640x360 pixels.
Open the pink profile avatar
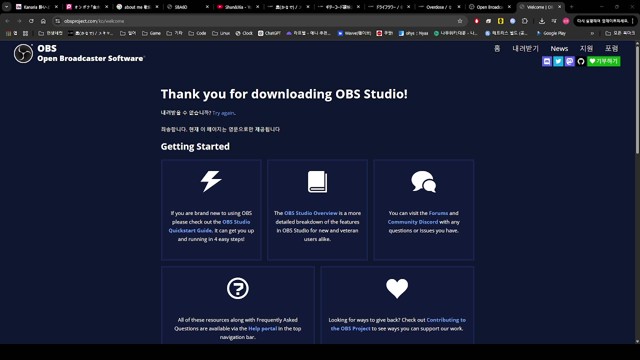pyautogui.click(x=566, y=21)
